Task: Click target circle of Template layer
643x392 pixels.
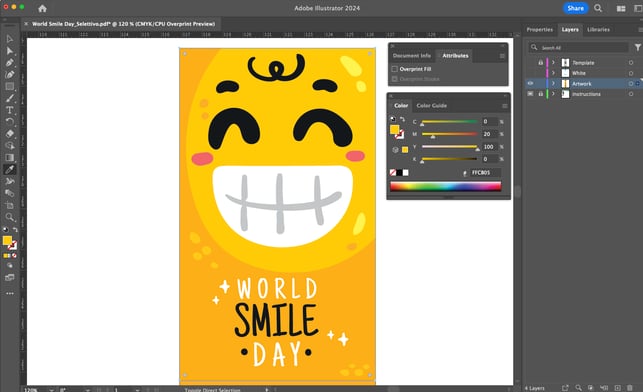Action: 631,63
